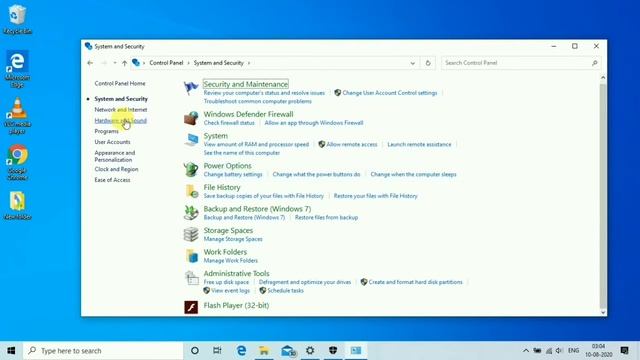The height and width of the screenshot is (360, 640).
Task: Click Defragment and optimize your drives
Action: pyautogui.click(x=305, y=282)
